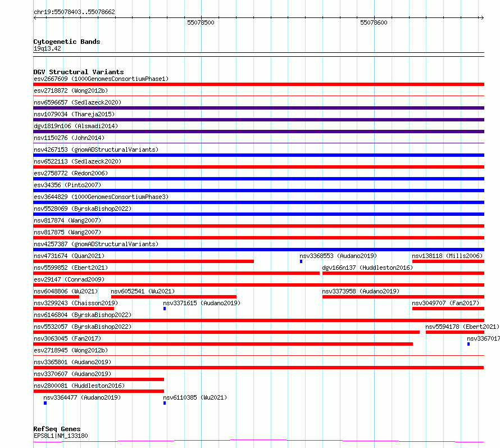Click nsv3368553 (Audano2019) label
500x448 pixels.
click(x=338, y=256)
